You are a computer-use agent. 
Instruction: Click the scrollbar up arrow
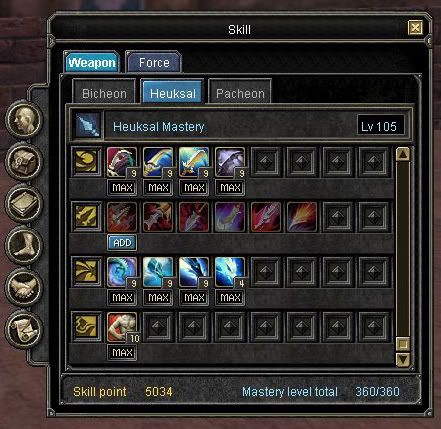(403, 154)
